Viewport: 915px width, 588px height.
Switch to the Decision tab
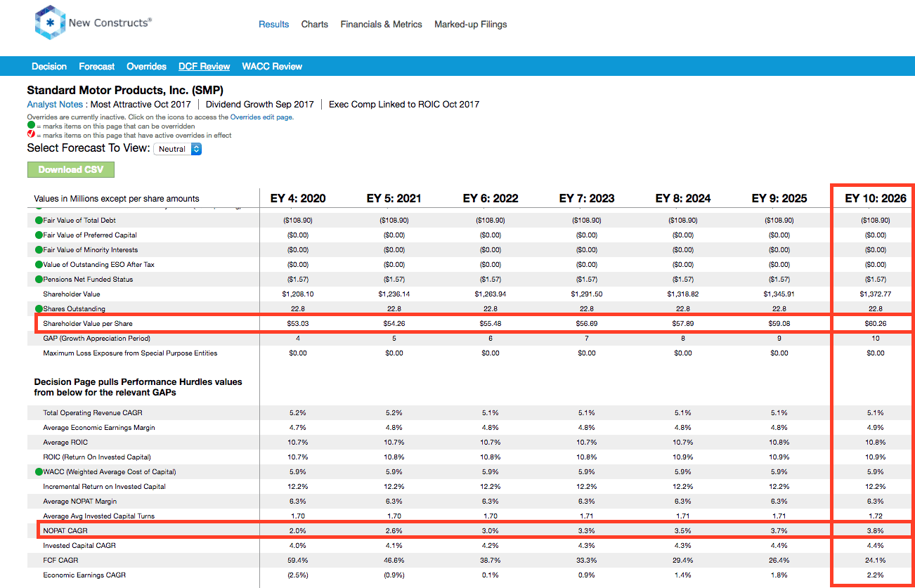[x=49, y=67]
